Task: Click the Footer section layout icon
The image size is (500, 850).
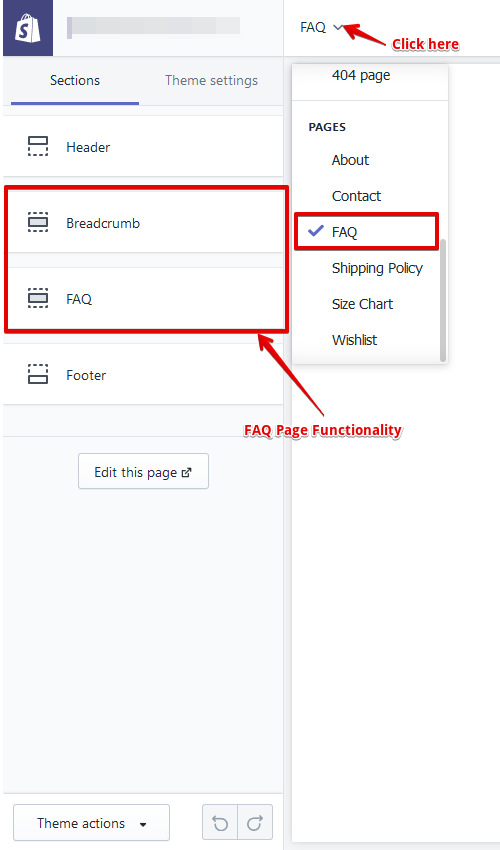Action: [38, 374]
